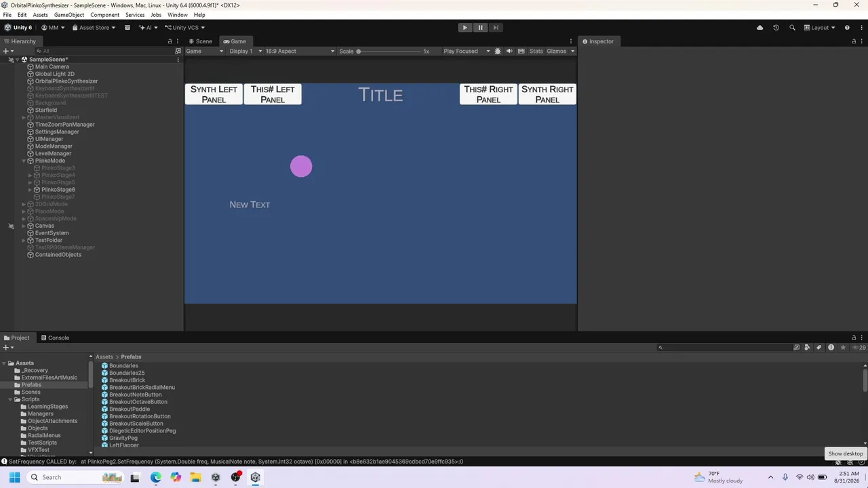Click Search by Label tag icon in Project
The height and width of the screenshot is (488, 868).
click(x=819, y=348)
